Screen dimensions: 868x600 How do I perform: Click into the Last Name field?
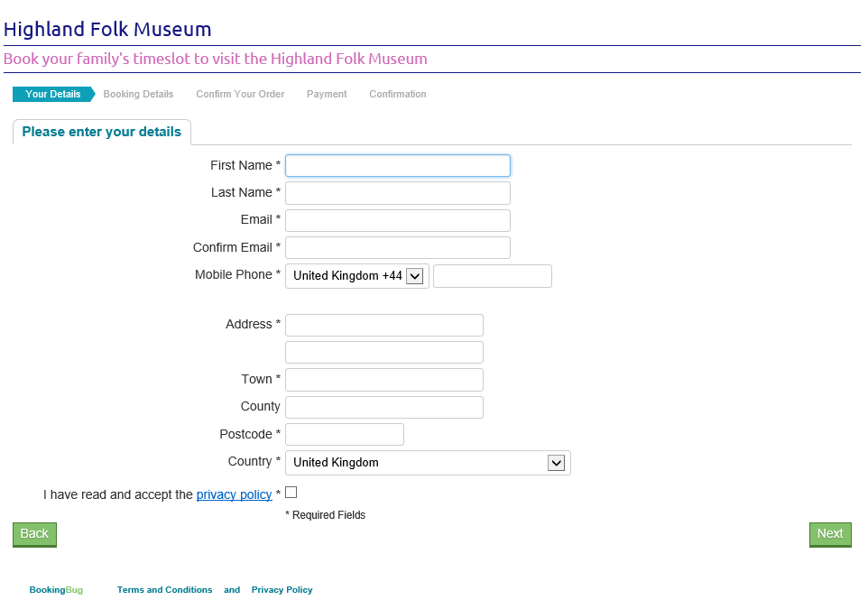(x=398, y=193)
